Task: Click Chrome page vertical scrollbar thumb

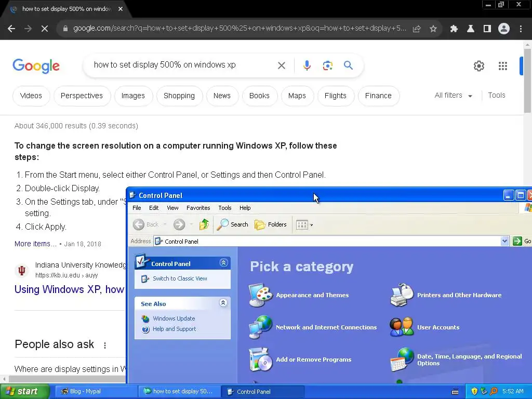Action: (528, 81)
